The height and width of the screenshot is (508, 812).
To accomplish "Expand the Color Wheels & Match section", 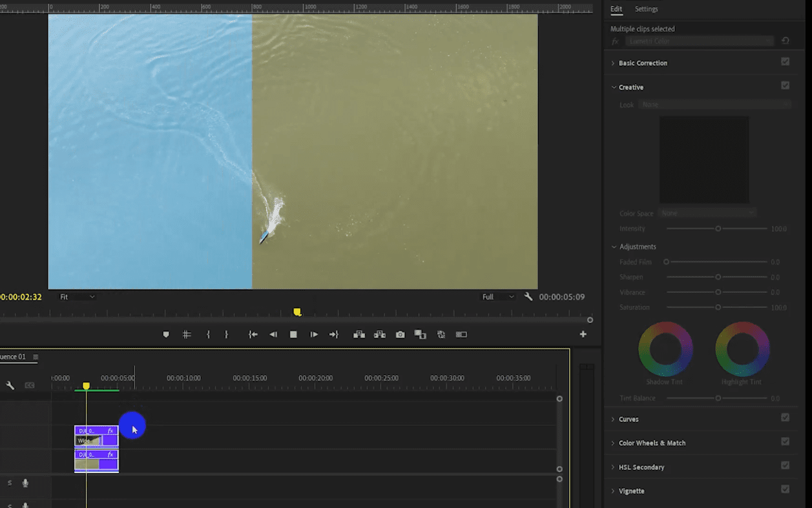I will pyautogui.click(x=614, y=443).
